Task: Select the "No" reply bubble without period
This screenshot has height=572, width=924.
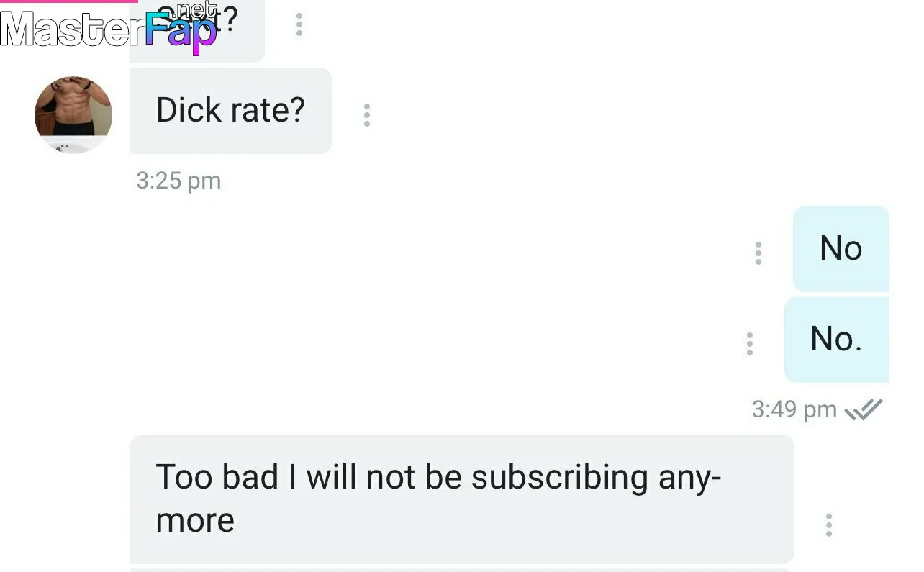Action: 841,249
